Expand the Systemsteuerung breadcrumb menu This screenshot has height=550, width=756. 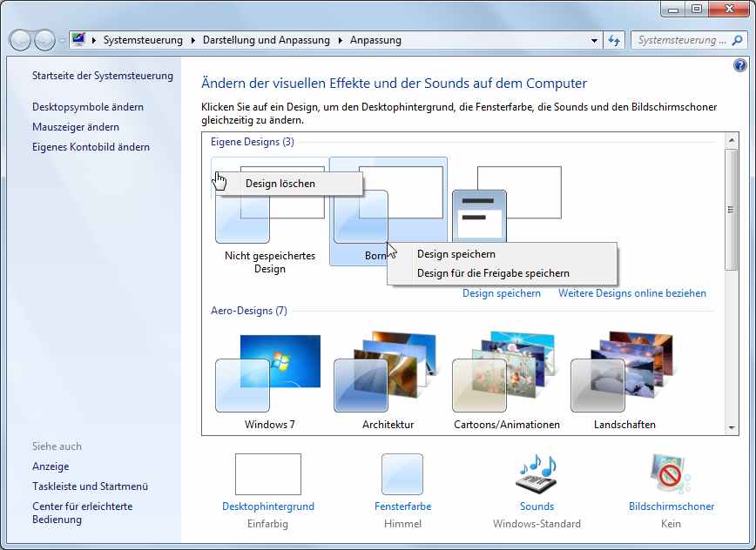coord(144,39)
